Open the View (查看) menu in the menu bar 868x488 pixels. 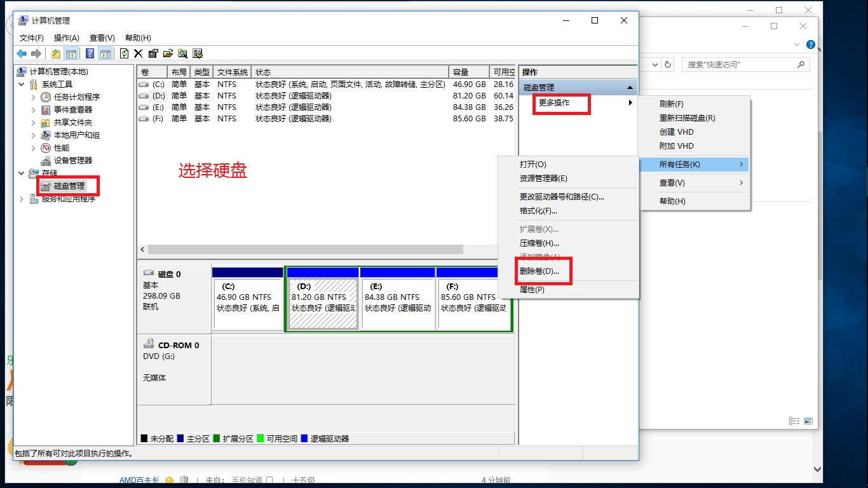click(x=102, y=38)
